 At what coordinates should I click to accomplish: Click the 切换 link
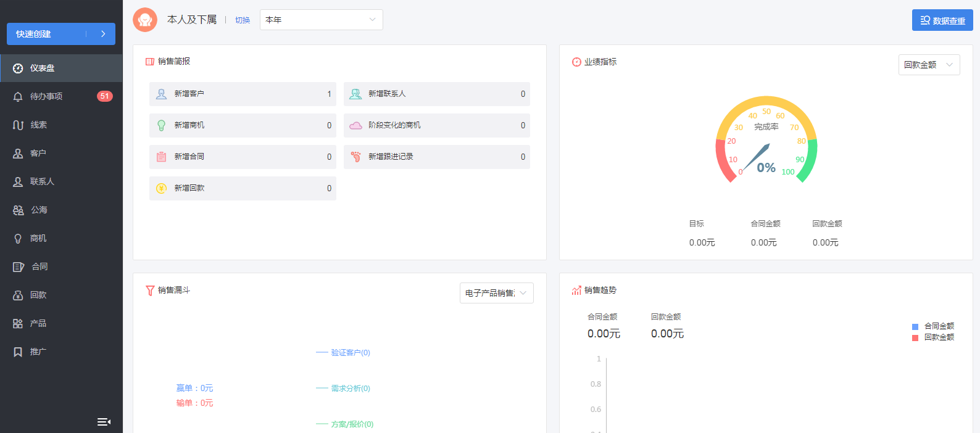(x=243, y=20)
